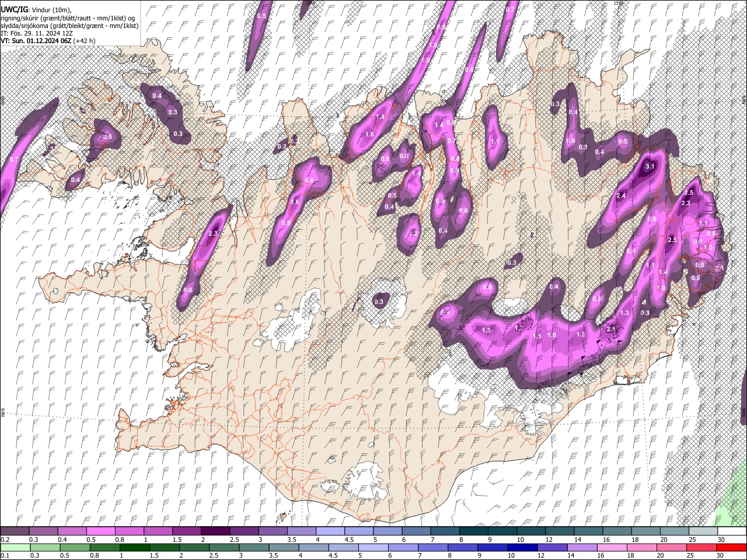Viewport: 747px width, 560px height.
Task: Click the lavender 14–16 swatch in the lower legend
Action: [582, 547]
